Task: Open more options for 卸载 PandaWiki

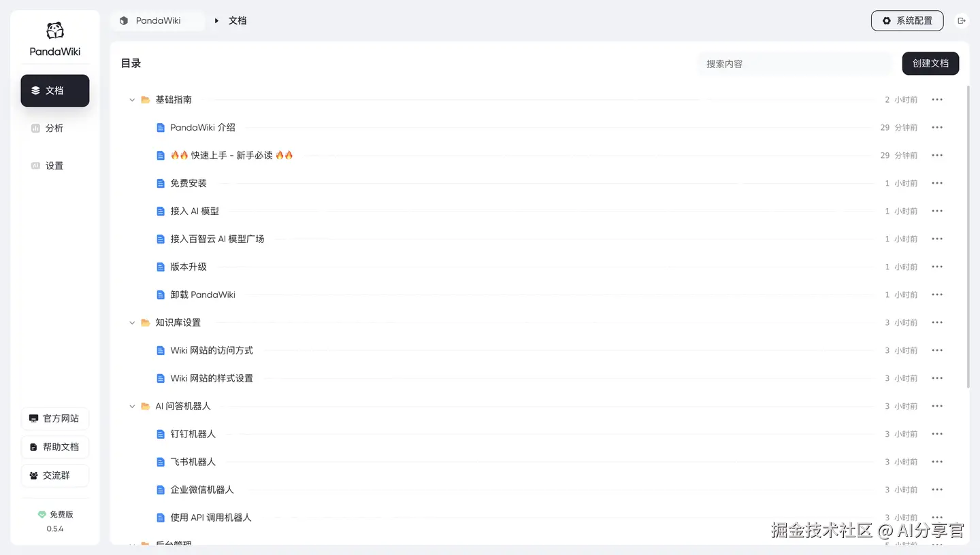Action: [x=937, y=295]
